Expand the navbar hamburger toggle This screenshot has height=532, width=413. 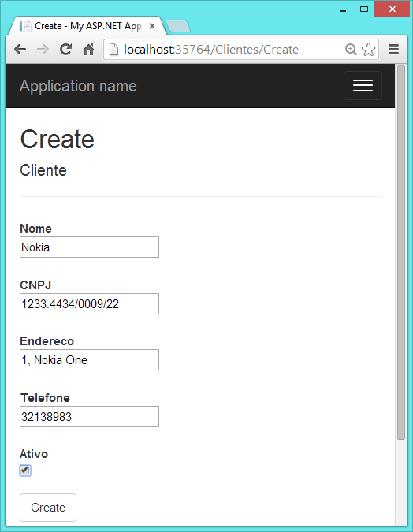click(363, 85)
